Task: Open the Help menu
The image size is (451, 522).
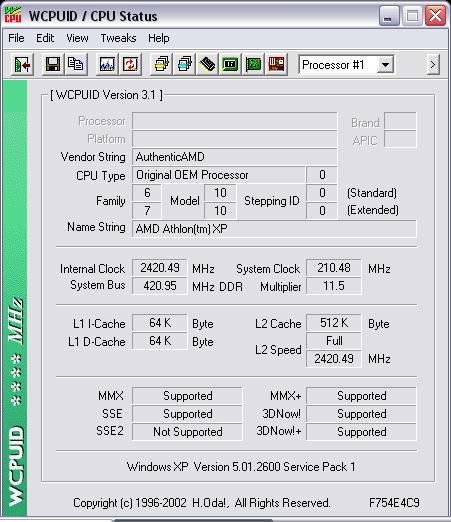Action: [159, 38]
